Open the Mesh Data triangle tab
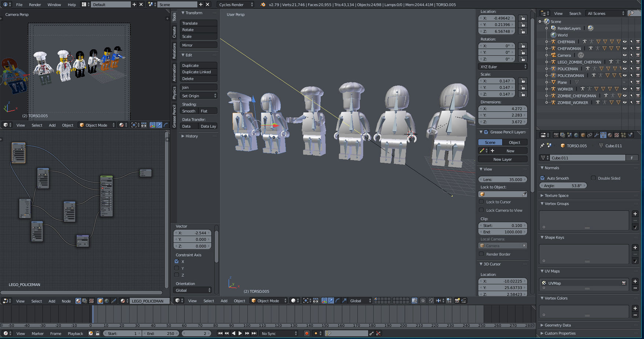Image resolution: width=644 pixels, height=339 pixels. pyautogui.click(x=603, y=135)
